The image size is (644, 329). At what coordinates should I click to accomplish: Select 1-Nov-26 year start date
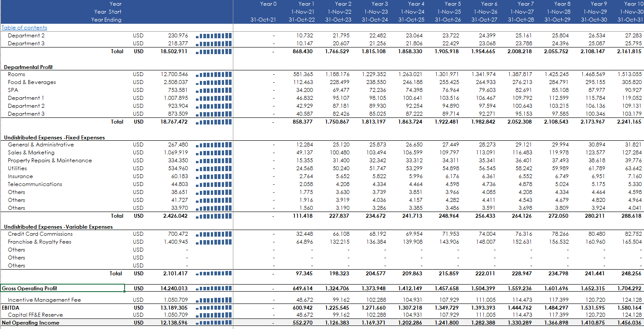(486, 12)
